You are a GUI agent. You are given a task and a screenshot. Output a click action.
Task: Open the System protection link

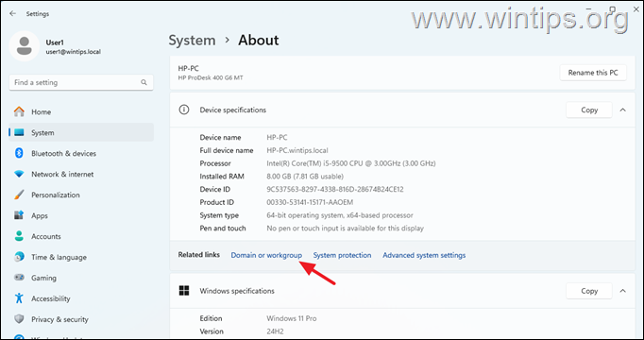point(342,255)
